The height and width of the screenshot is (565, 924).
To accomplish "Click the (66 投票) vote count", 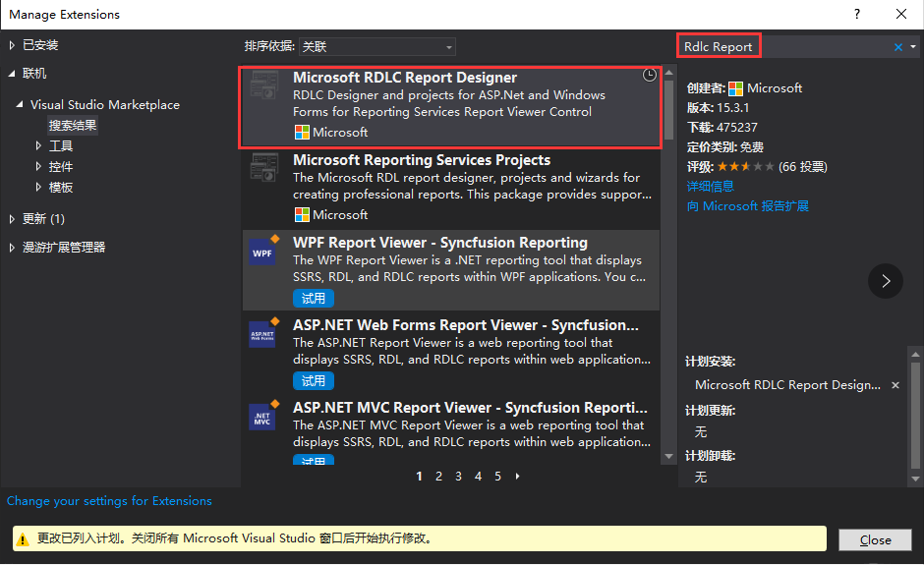I will [803, 167].
